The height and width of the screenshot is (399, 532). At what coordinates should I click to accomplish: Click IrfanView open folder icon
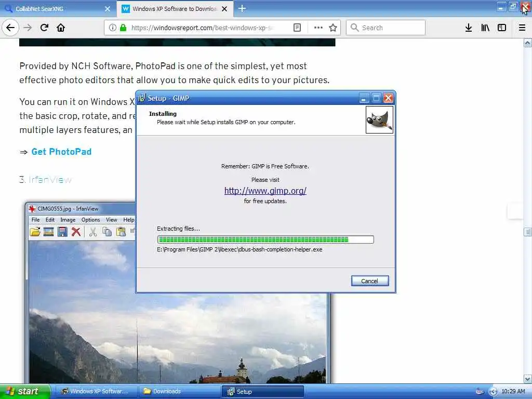[x=35, y=232]
